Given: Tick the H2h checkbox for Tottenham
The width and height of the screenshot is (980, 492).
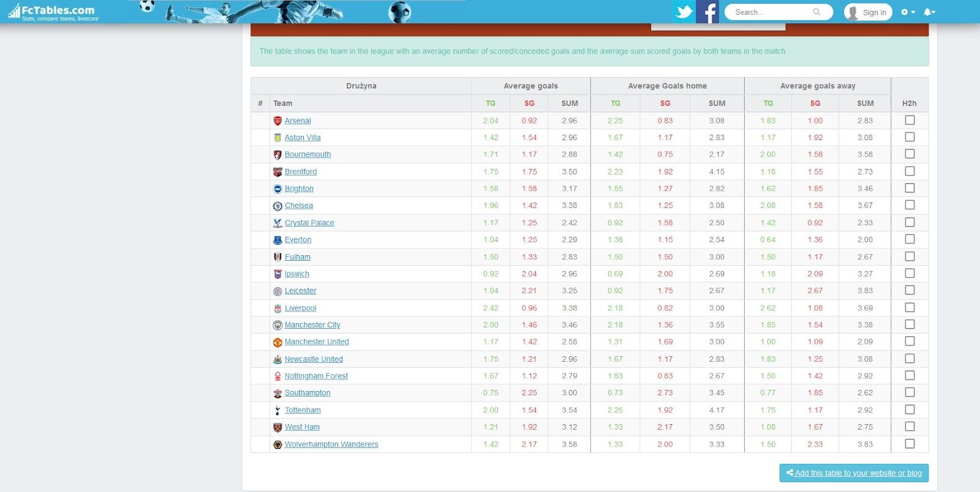Looking at the screenshot, I should tap(910, 409).
